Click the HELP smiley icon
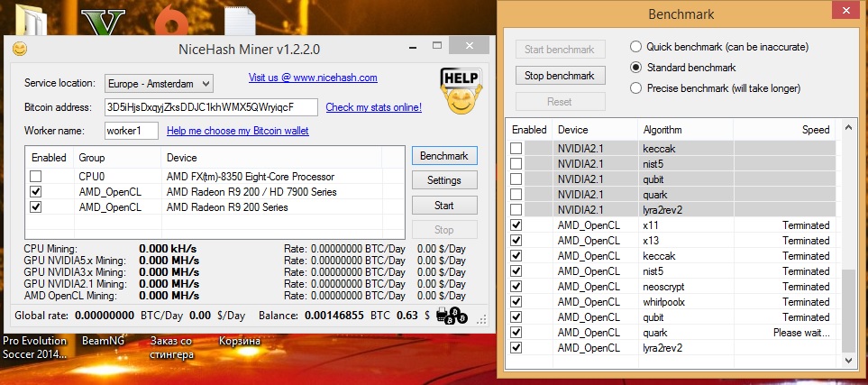The height and width of the screenshot is (385, 868). (461, 91)
